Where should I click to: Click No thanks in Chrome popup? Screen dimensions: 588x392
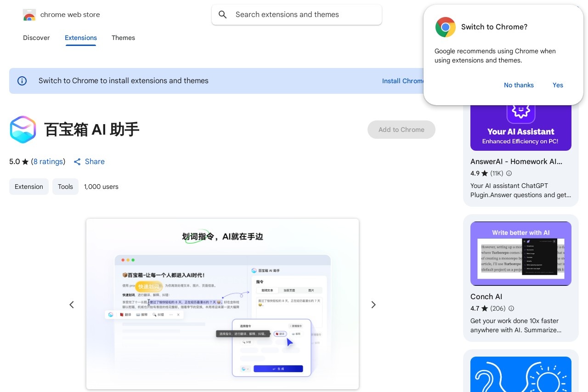point(519,85)
